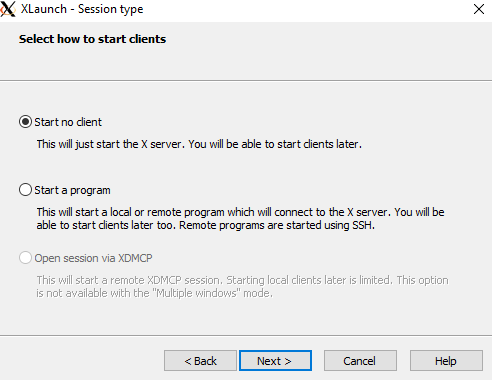The width and height of the screenshot is (492, 380).
Task: Click the 'Start no client' label text
Action: [x=68, y=122]
